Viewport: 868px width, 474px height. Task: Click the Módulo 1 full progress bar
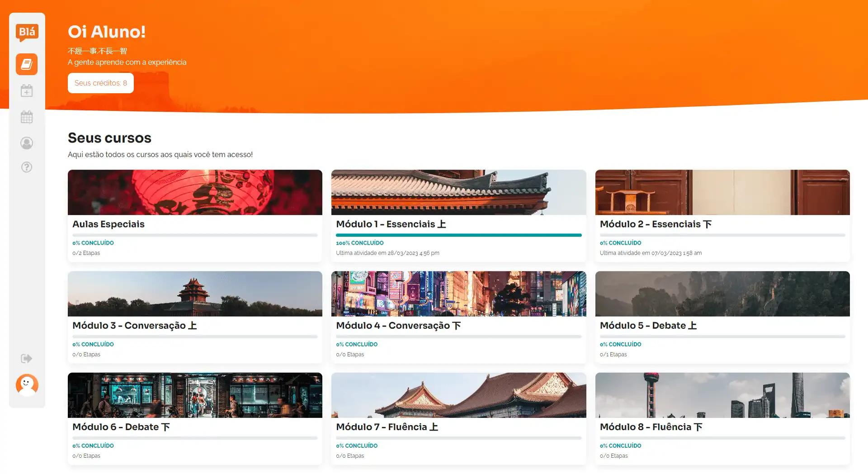pyautogui.click(x=458, y=235)
